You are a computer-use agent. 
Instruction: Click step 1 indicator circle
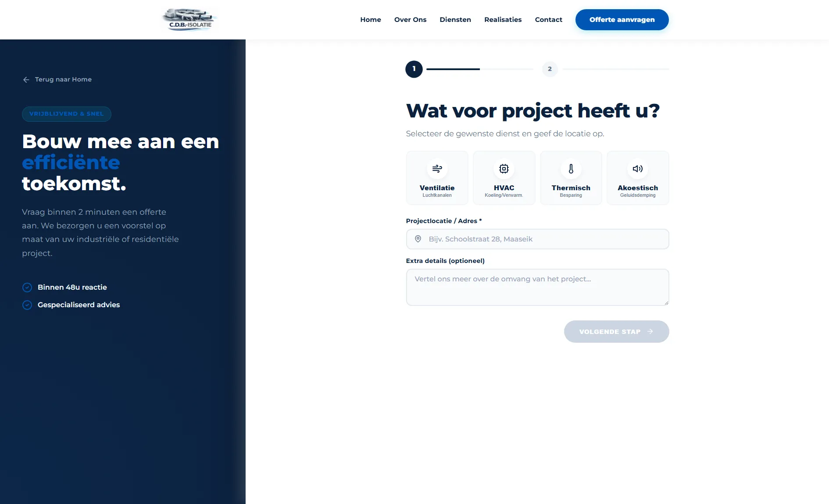point(414,69)
